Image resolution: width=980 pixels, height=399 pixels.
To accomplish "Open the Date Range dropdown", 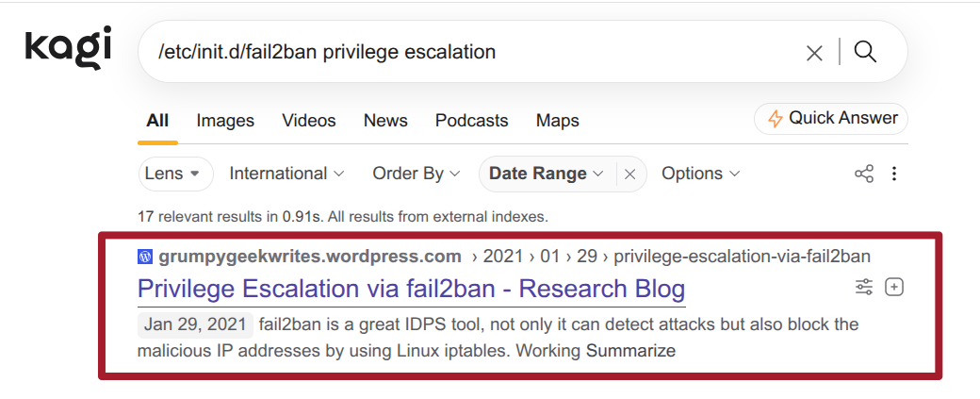I will click(547, 174).
